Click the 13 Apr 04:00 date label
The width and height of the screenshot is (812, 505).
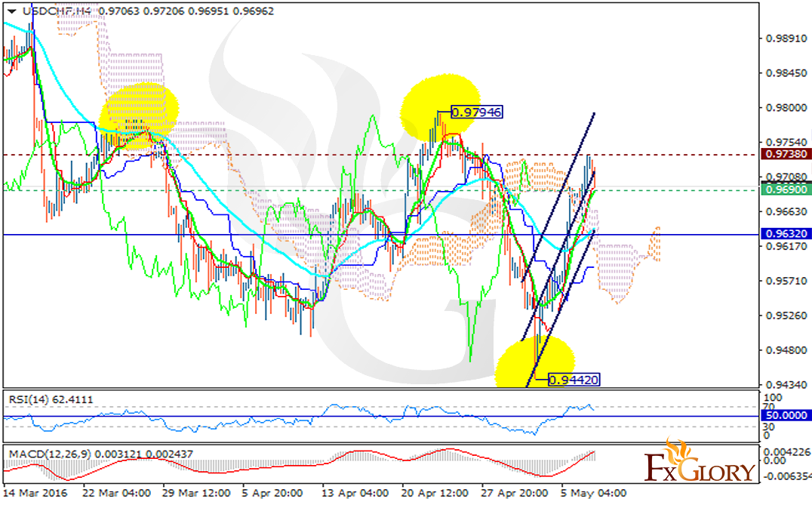[x=355, y=493]
